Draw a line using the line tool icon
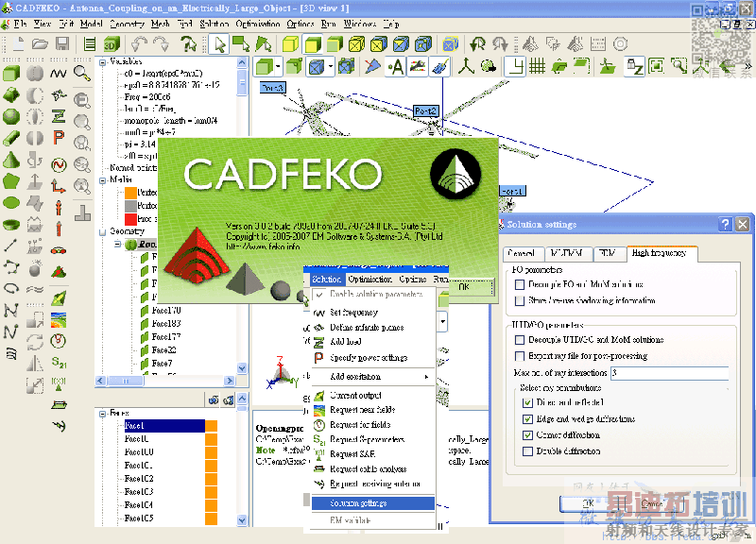 point(10,246)
